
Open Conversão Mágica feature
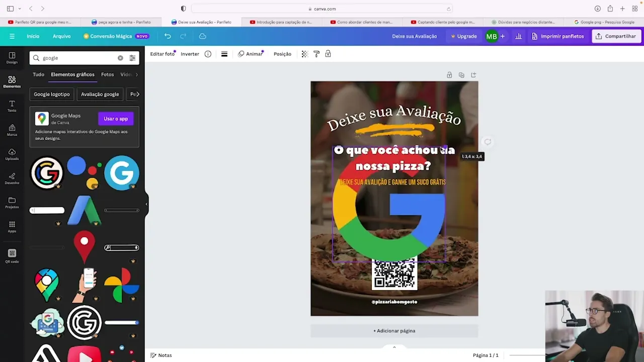tap(116, 36)
